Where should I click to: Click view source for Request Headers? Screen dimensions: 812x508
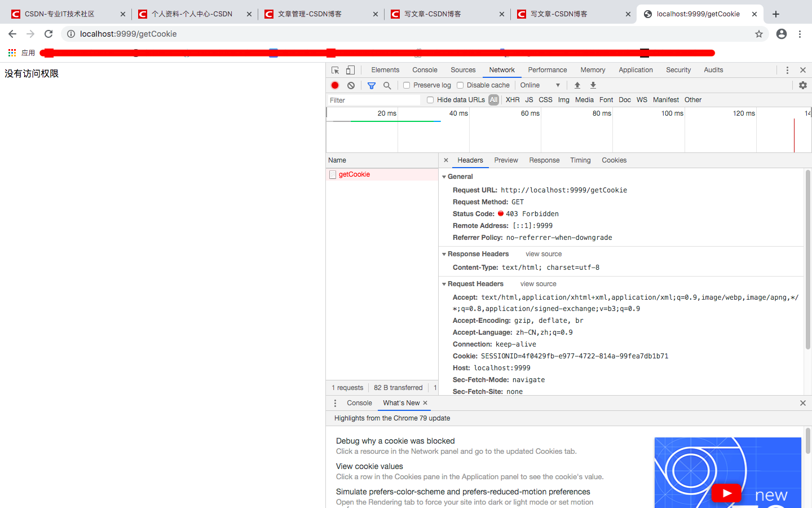tap(538, 284)
